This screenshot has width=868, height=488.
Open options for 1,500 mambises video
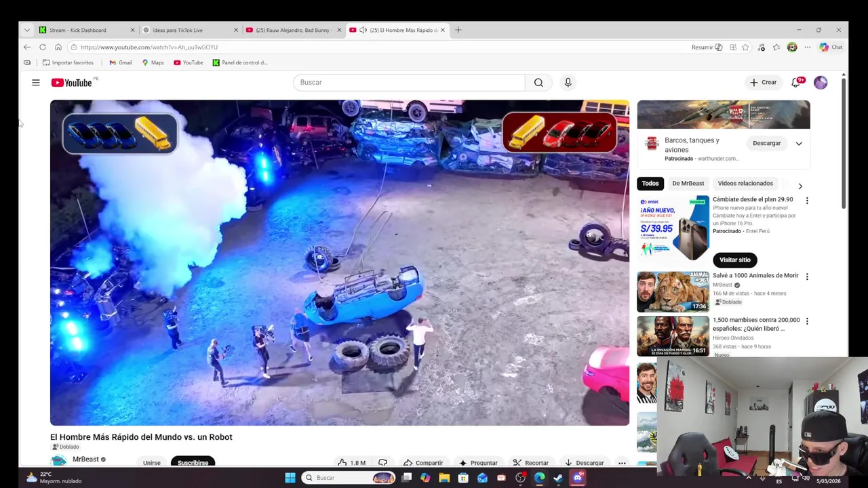click(807, 321)
